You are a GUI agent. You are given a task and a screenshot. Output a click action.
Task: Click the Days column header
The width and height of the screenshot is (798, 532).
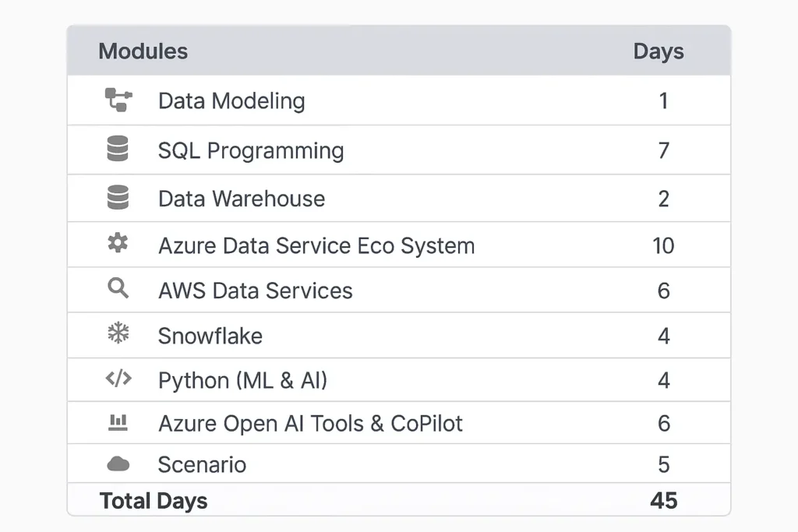[x=659, y=51]
